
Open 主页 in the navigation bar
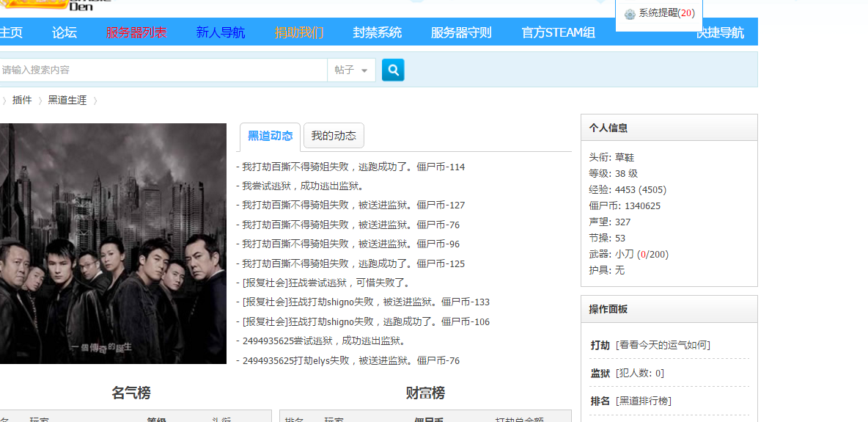(11, 32)
